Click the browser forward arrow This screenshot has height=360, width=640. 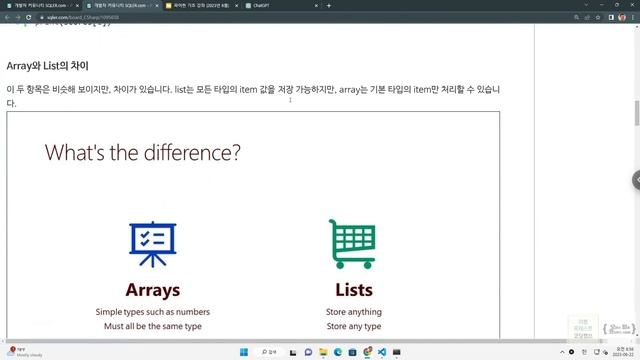coord(18,18)
